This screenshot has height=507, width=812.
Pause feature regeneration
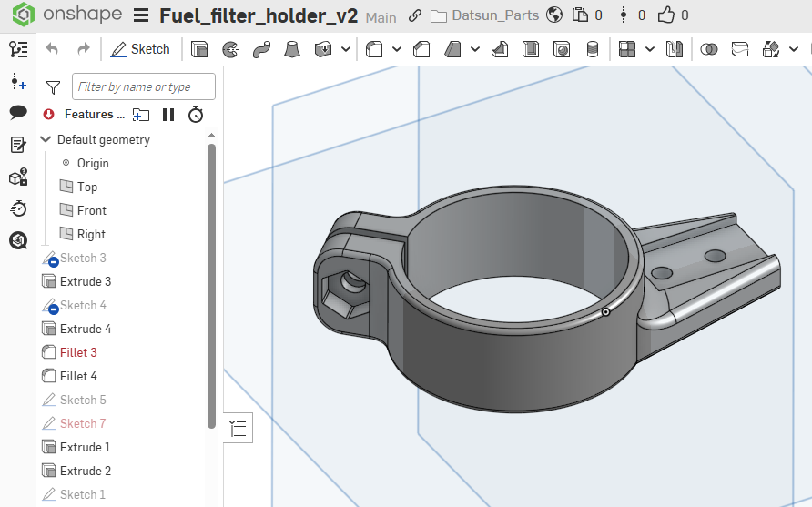[168, 115]
